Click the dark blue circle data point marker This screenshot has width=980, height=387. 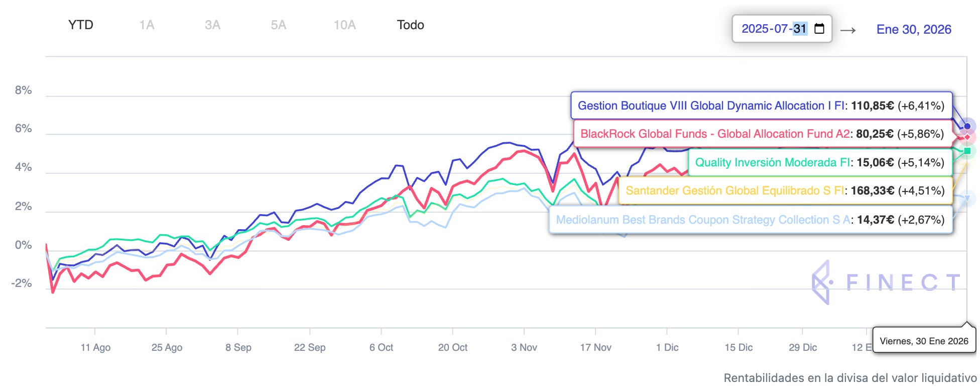coord(967,126)
